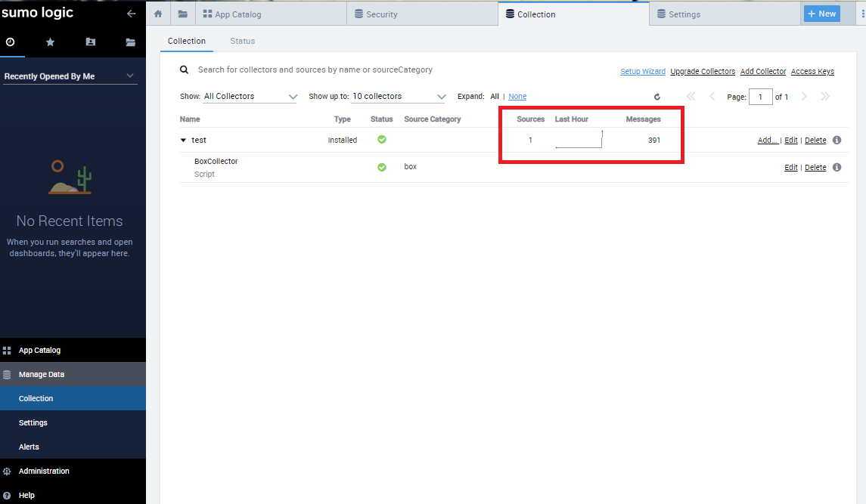The height and width of the screenshot is (504, 866).
Task: Click the sumo logic logo
Action: click(38, 12)
